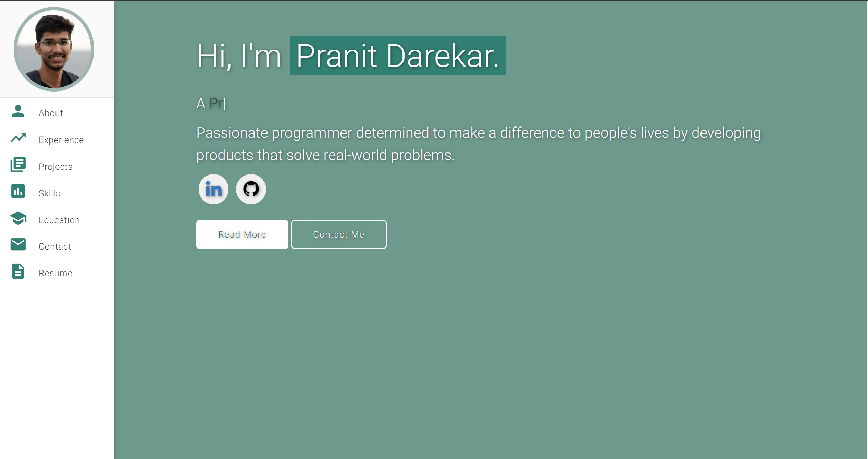Click the Read More button
This screenshot has height=459, width=868.
click(242, 234)
